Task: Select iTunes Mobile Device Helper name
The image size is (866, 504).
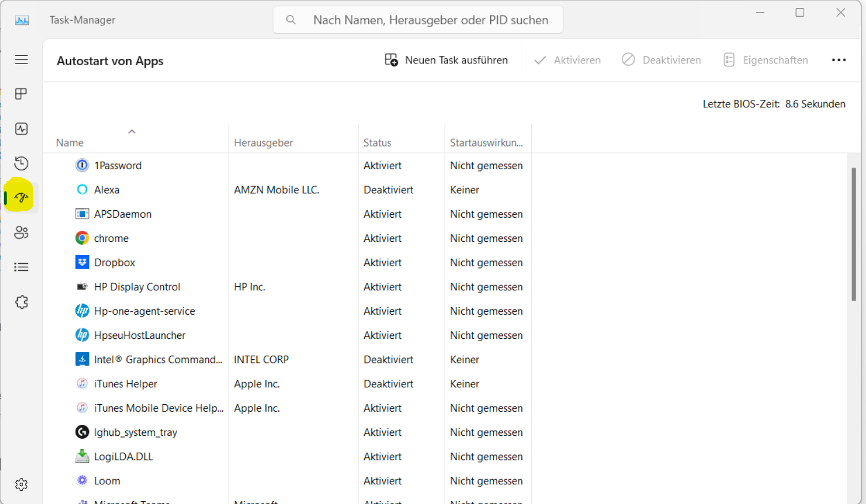Action: pyautogui.click(x=159, y=408)
